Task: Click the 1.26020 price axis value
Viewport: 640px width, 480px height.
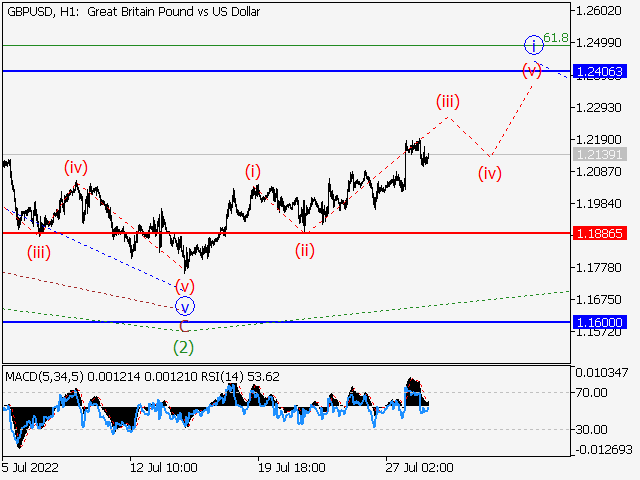Action: 599,11
